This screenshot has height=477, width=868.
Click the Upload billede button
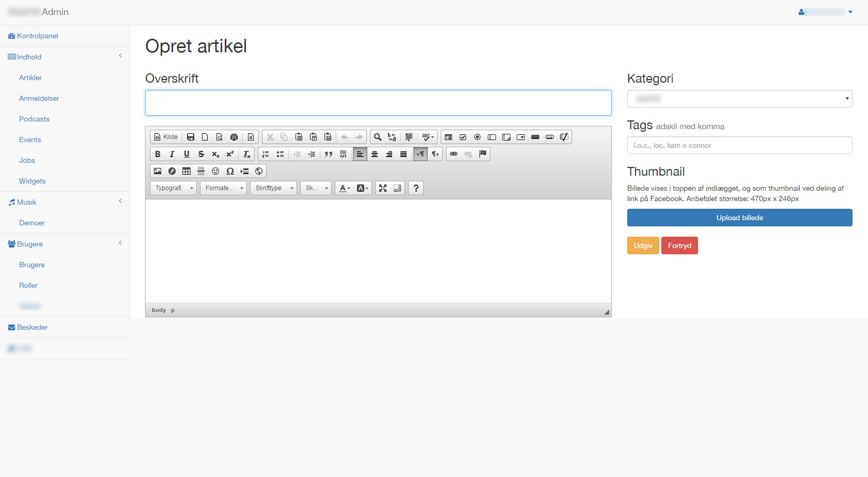click(x=740, y=218)
